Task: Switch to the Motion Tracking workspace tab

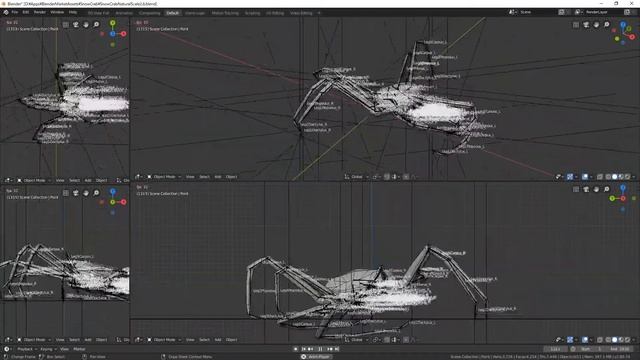Action: click(225, 13)
